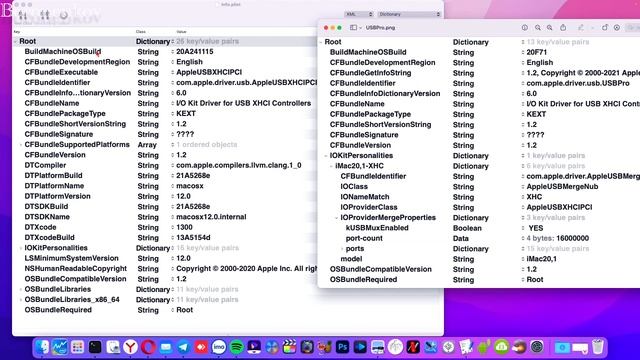Toggle the Preview sidebar view button

(353, 28)
